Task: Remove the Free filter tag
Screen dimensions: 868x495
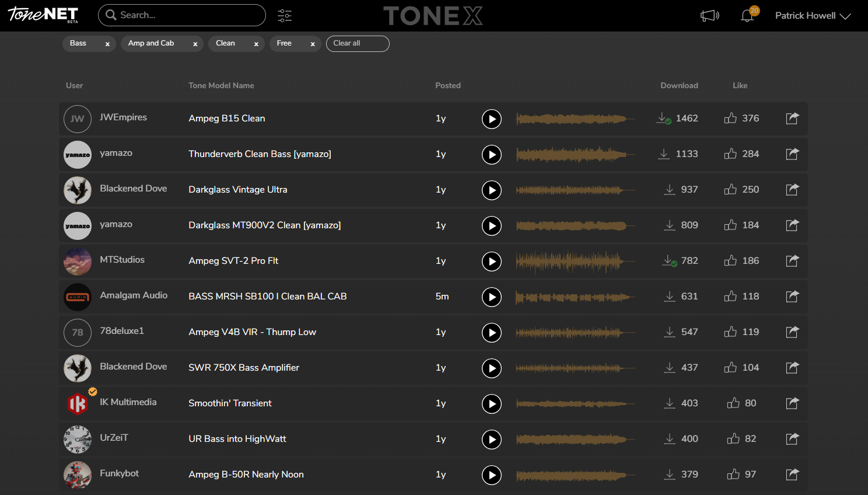Action: tap(313, 44)
